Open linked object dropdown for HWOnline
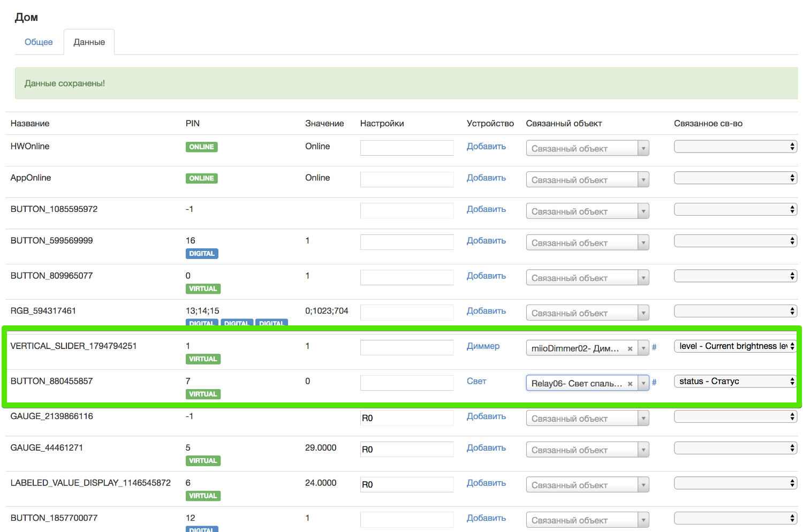 (587, 148)
